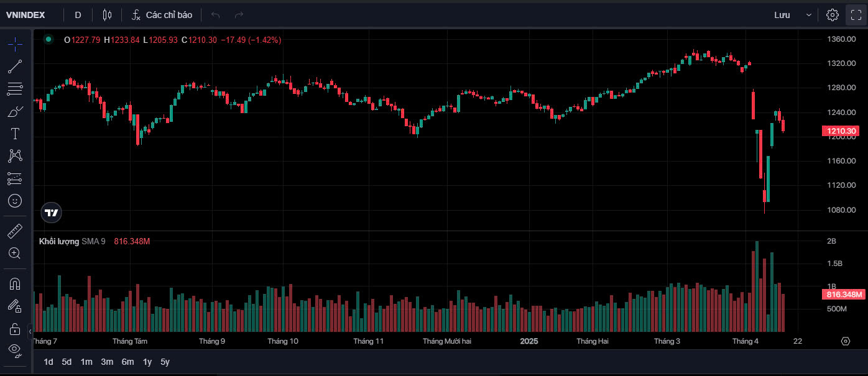
Task: Select the forecast and position tool
Action: point(15,178)
